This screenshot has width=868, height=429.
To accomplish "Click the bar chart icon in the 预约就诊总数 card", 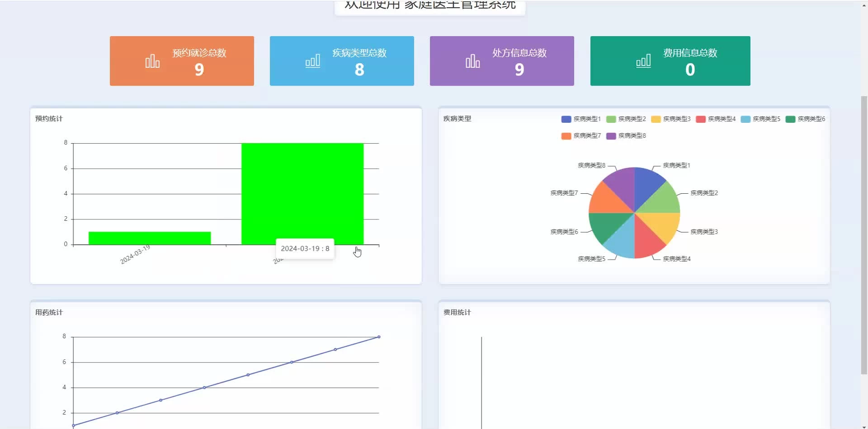I will [152, 61].
